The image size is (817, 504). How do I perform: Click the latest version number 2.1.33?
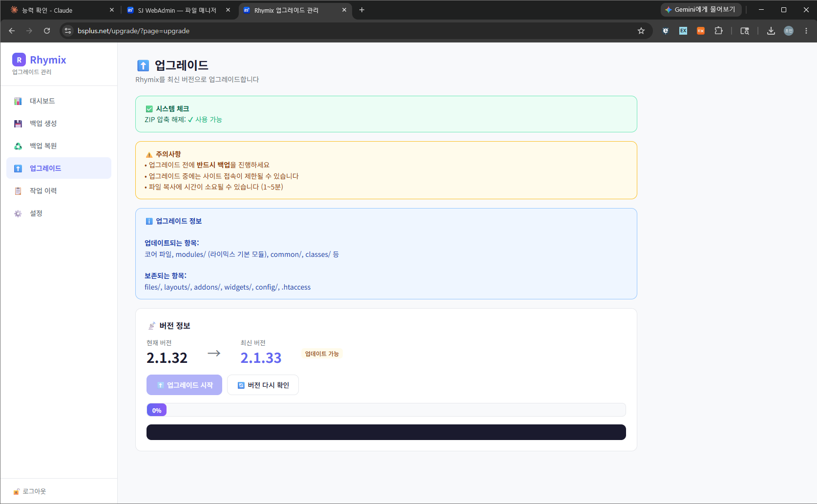261,358
